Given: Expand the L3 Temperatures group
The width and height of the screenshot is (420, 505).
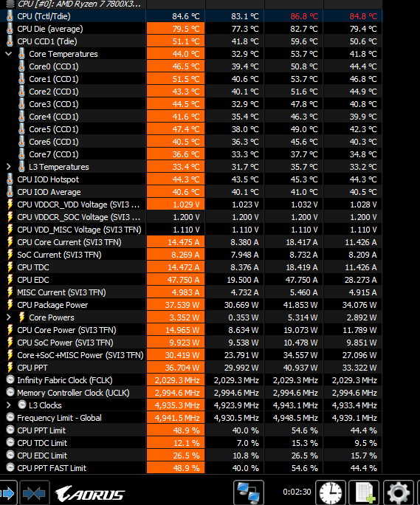Looking at the screenshot, I should pos(9,167).
